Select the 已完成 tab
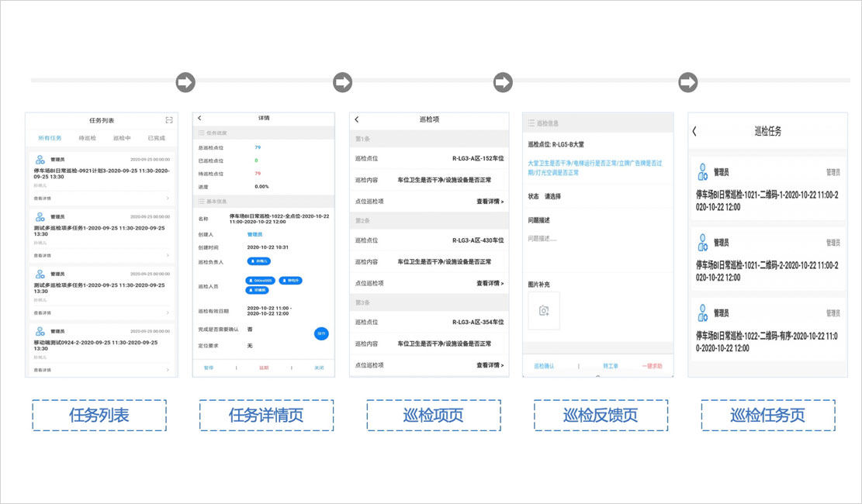Screen dimensions: 862x504 click(x=156, y=138)
